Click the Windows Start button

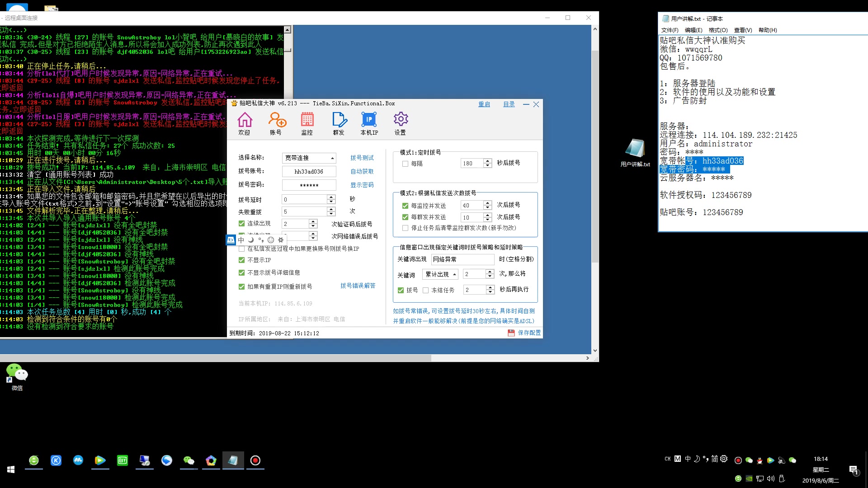[11, 470]
